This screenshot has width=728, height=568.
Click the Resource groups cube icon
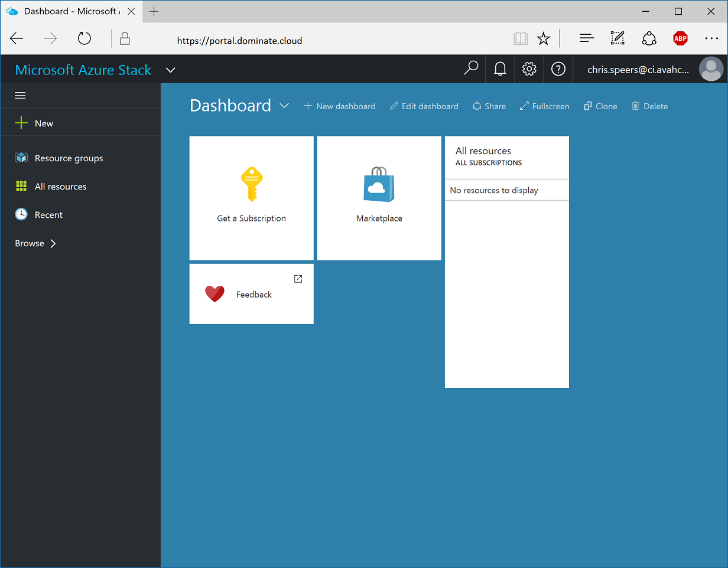click(21, 158)
